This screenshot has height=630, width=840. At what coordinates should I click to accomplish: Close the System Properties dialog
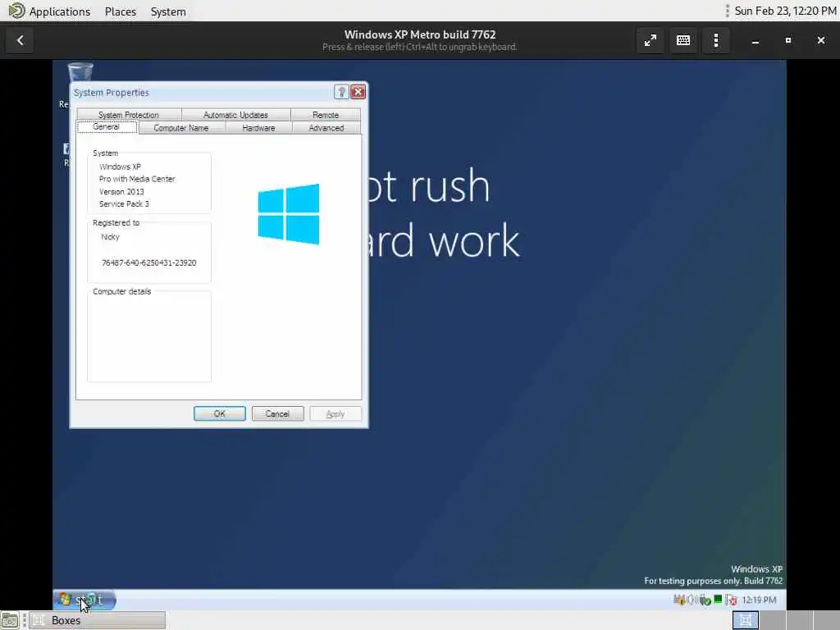click(358, 92)
